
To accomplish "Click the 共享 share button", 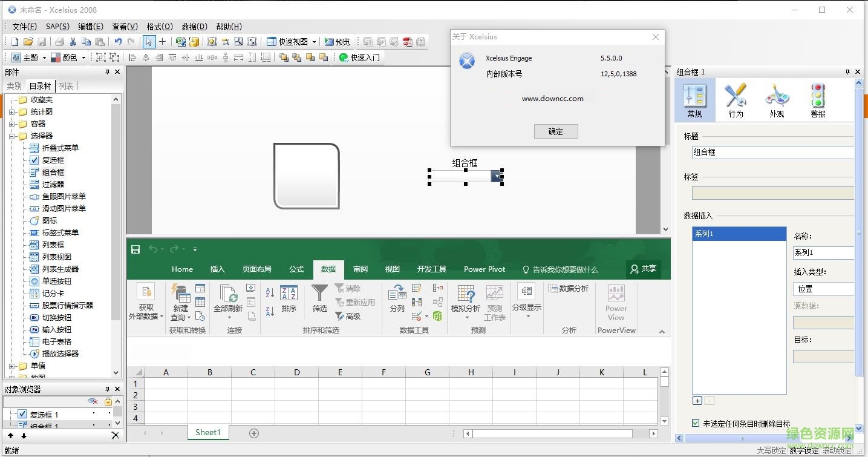I will pos(642,269).
